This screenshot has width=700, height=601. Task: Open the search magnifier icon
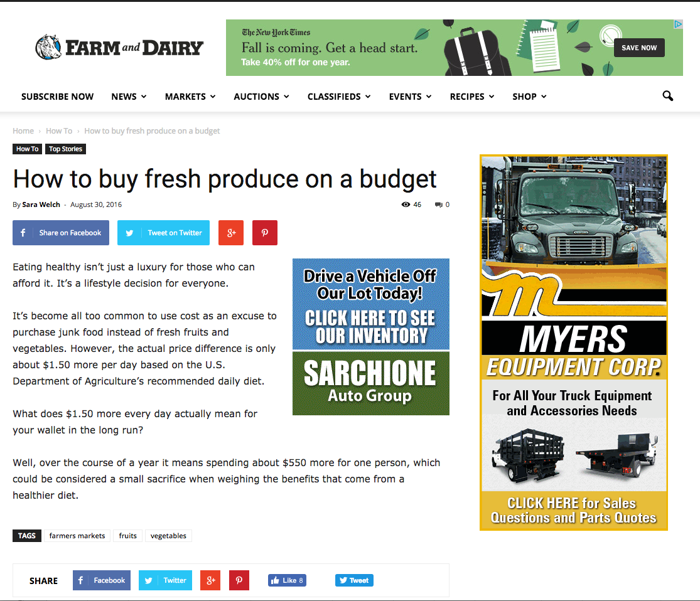(667, 96)
